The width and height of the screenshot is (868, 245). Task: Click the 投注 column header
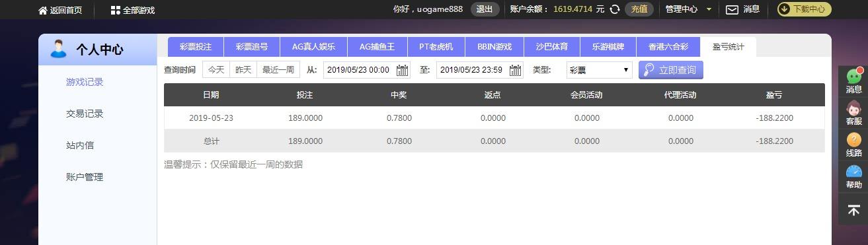pos(305,95)
